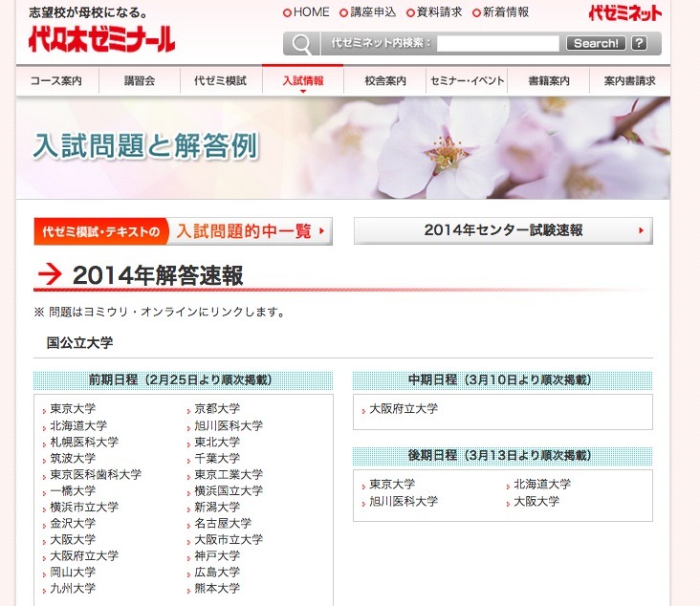Click the sakura banner image
Viewport: 700px width, 606px height.
[x=343, y=148]
